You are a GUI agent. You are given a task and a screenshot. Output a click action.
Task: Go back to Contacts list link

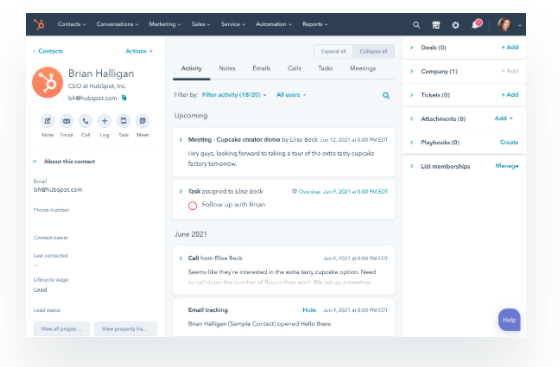[x=48, y=51]
